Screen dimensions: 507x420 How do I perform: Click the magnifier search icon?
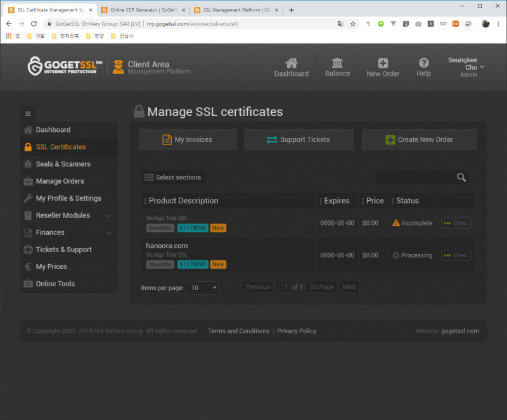(x=461, y=177)
